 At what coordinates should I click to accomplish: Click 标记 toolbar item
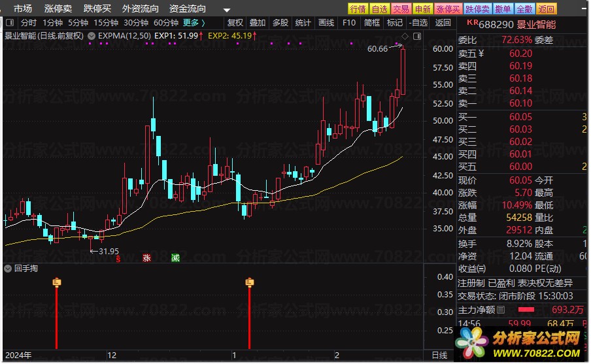coord(395,23)
